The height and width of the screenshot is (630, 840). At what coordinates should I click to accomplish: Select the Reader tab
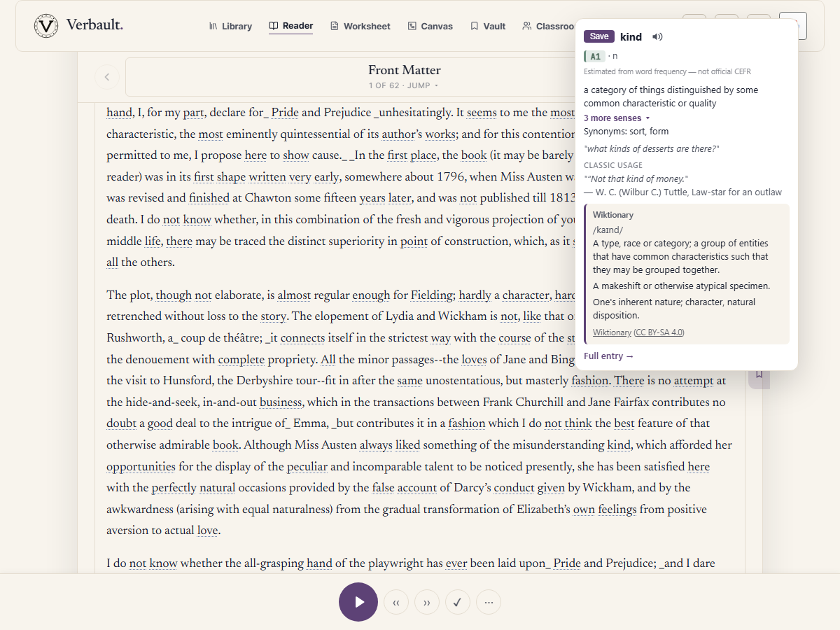tap(291, 26)
